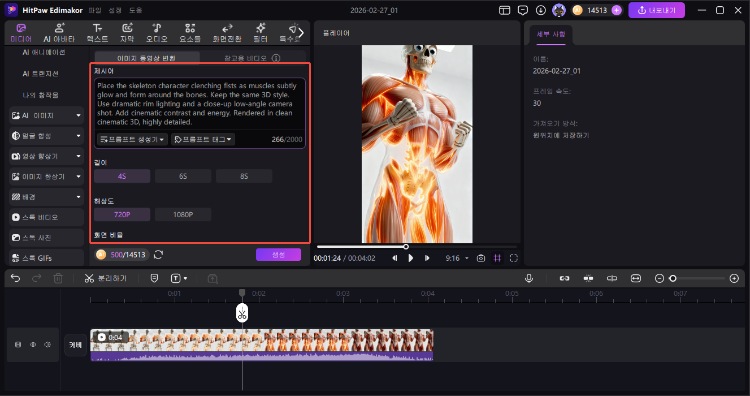The image size is (750, 396).
Task: Add credits with the purple plus button
Action: (617, 10)
